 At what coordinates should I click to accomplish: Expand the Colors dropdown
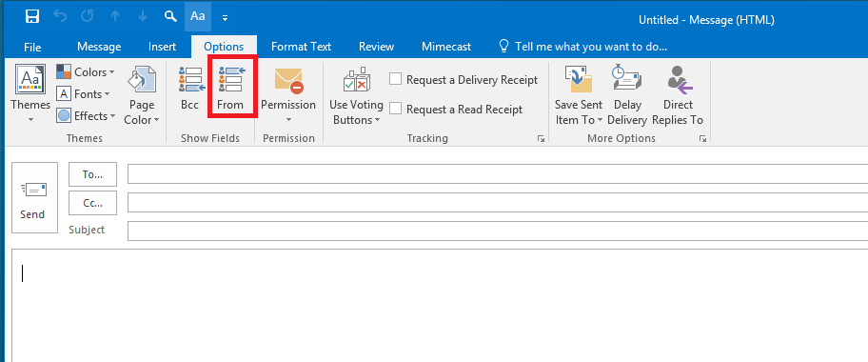click(86, 72)
